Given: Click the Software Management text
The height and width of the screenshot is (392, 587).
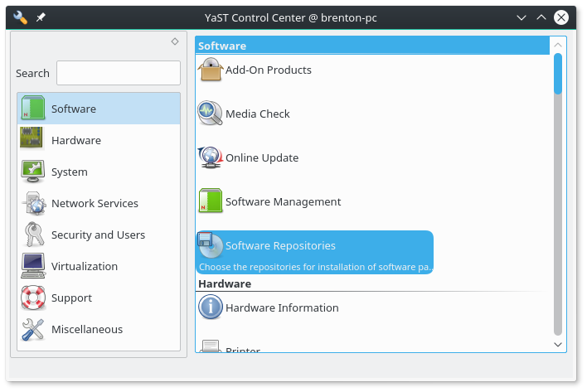Looking at the screenshot, I should pos(283,202).
